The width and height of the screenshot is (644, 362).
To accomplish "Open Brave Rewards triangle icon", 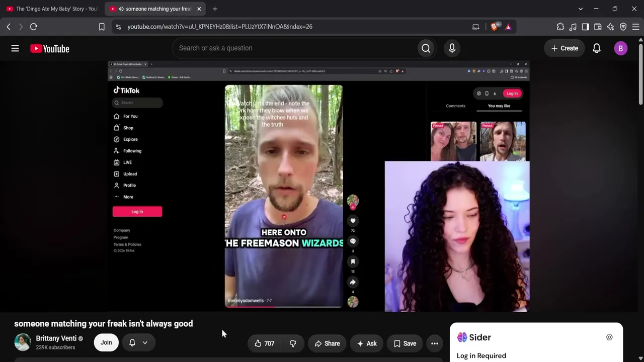I will click(508, 27).
